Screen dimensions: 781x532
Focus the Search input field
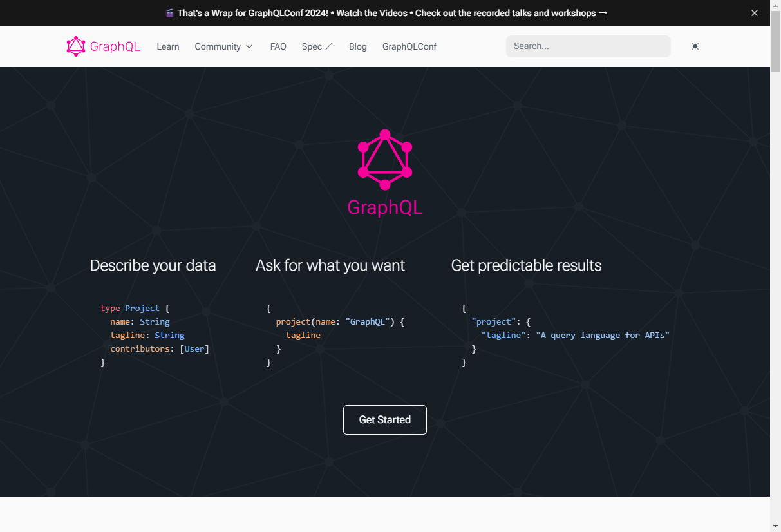coord(588,46)
